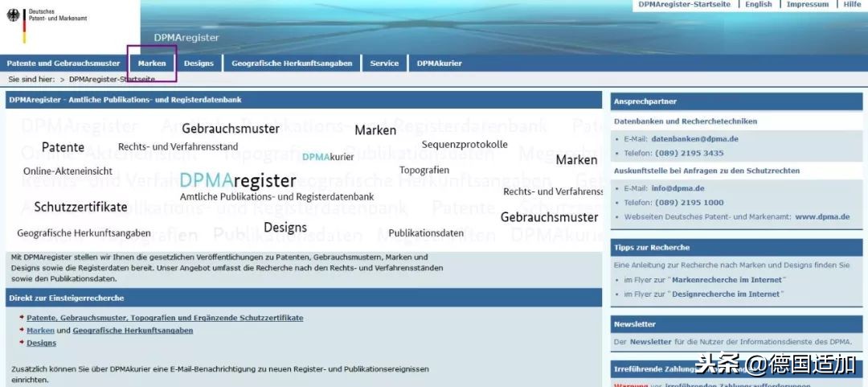Open the Marken beginner search link
The width and height of the screenshot is (868, 387).
(x=40, y=331)
